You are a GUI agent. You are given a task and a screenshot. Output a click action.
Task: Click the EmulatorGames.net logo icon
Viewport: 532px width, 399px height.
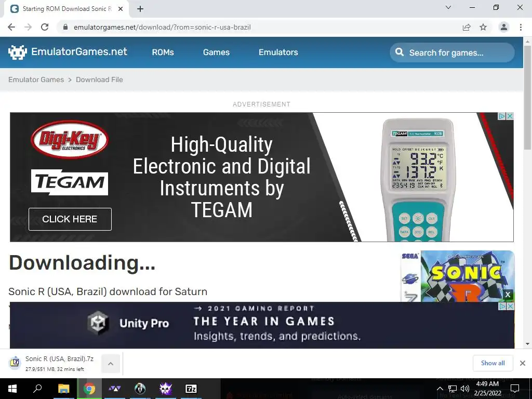[x=17, y=52]
